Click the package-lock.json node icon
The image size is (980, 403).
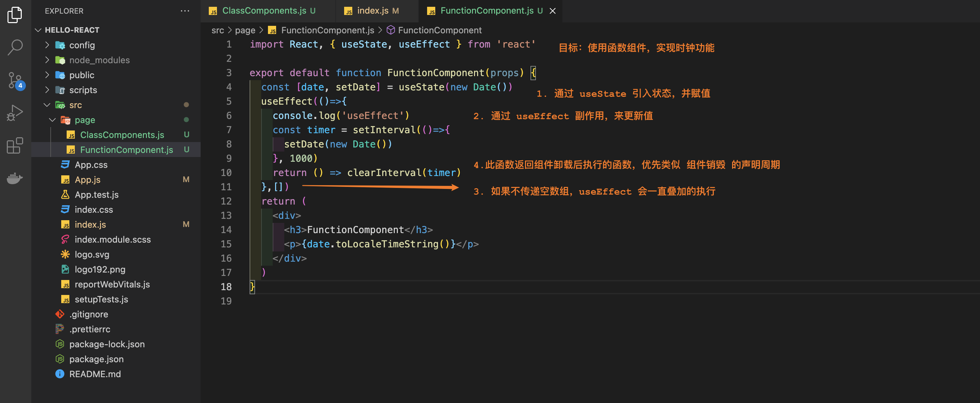pyautogui.click(x=60, y=344)
